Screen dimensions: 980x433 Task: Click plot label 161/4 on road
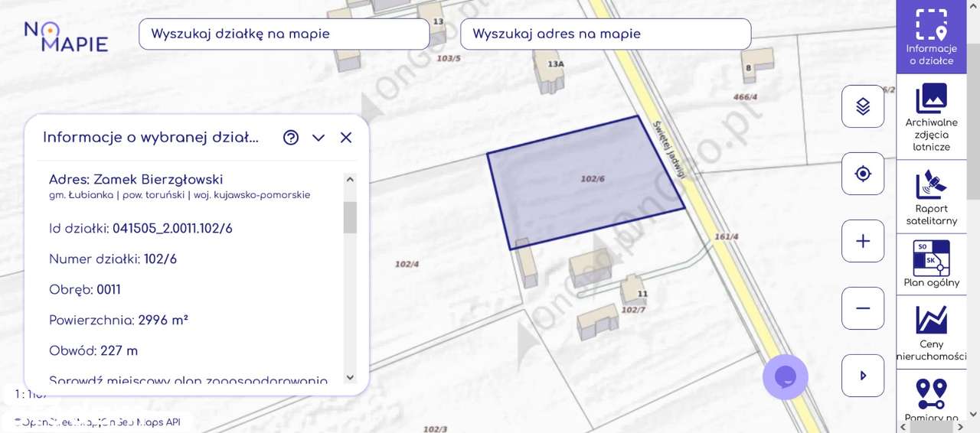click(726, 236)
